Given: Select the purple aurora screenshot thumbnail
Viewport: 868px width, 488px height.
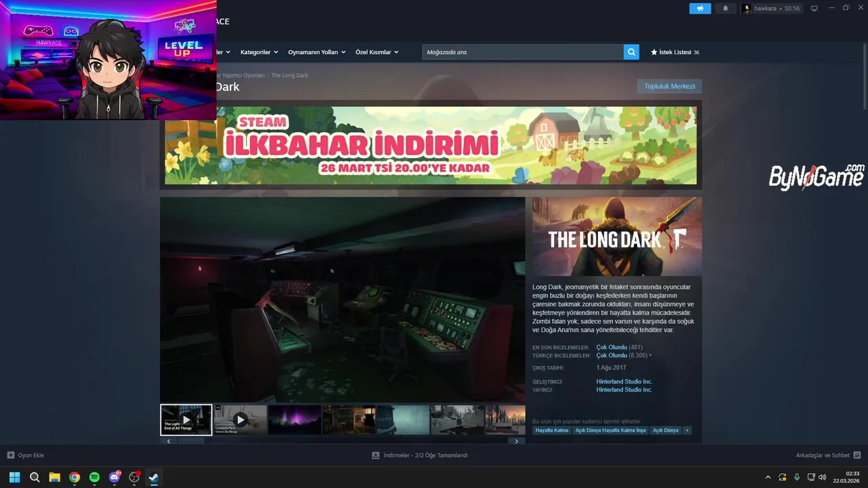Looking at the screenshot, I should click(294, 420).
